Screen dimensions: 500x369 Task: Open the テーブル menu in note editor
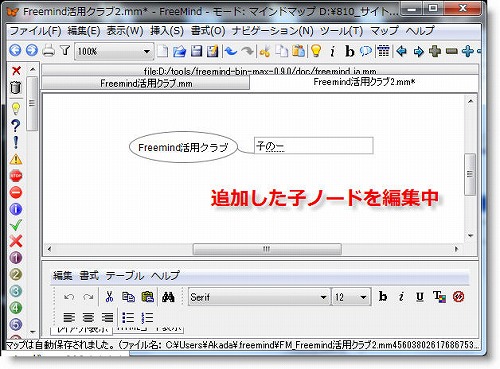(125, 276)
